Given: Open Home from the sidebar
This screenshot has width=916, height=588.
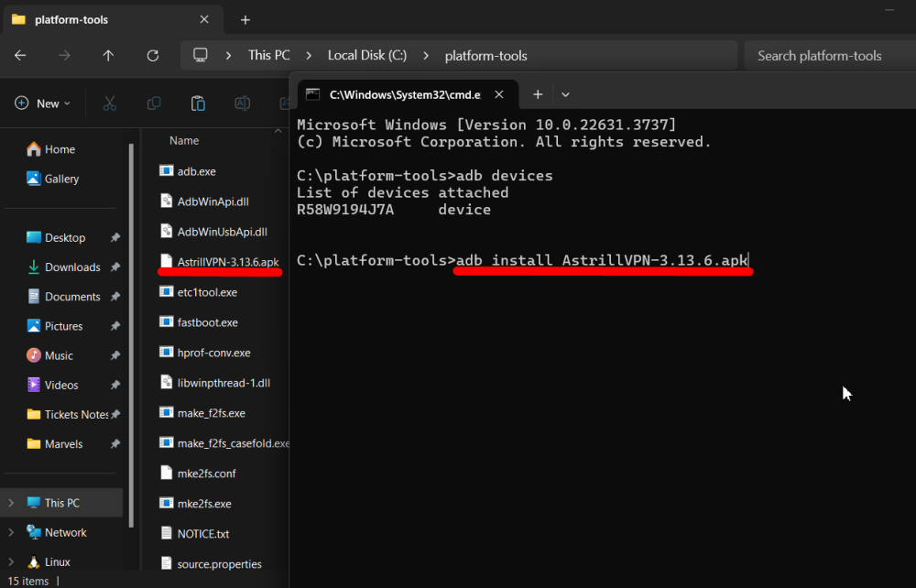Looking at the screenshot, I should (57, 148).
